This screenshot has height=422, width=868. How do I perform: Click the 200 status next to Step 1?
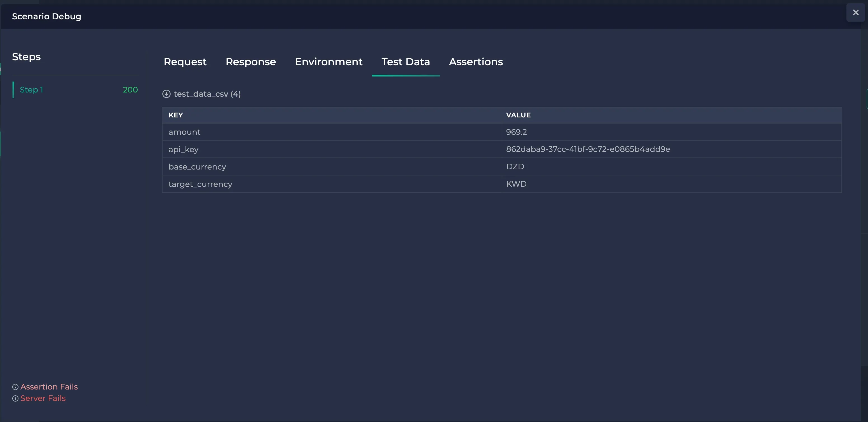tap(130, 90)
